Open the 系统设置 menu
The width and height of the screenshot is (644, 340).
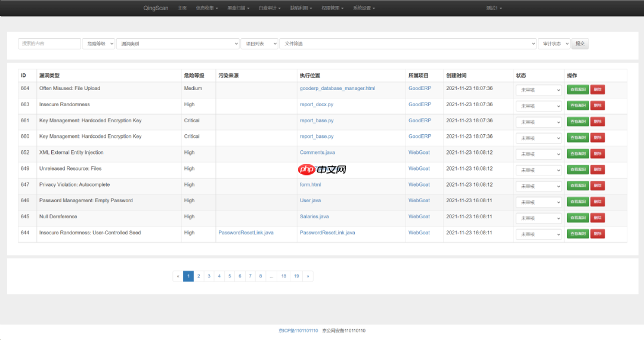point(364,8)
